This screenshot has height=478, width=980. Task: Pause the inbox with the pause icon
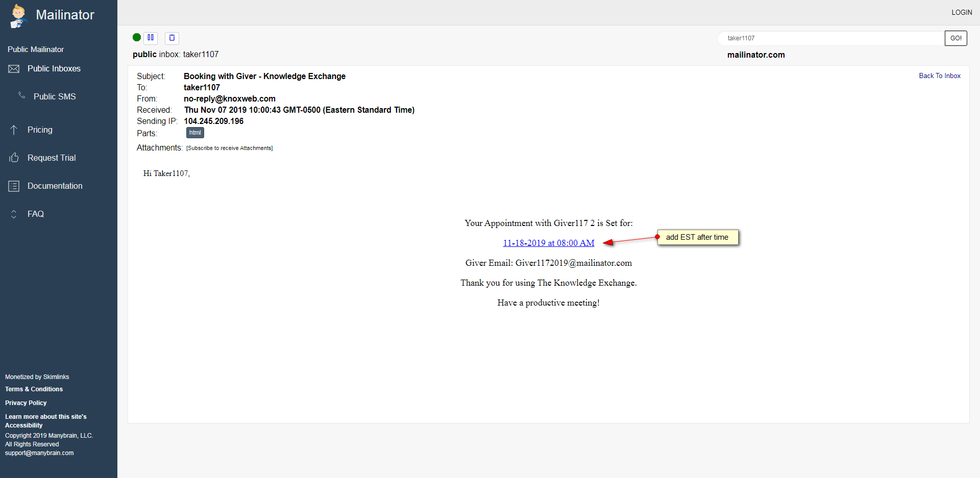tap(151, 38)
